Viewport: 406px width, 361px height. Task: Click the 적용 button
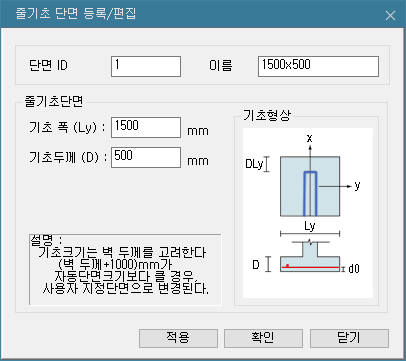(178, 338)
